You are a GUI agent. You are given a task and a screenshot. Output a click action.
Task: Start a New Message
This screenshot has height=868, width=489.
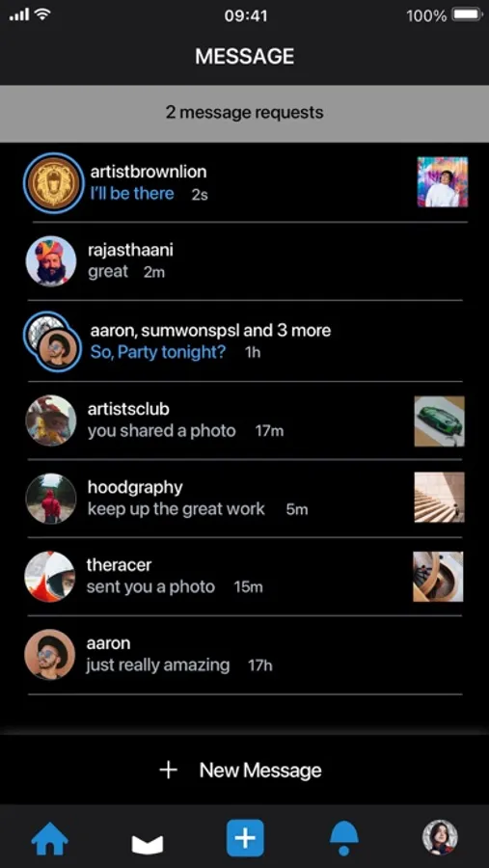244,770
